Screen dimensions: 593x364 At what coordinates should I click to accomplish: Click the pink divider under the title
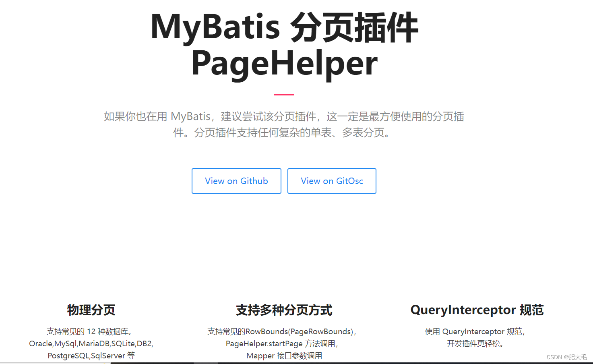[283, 94]
